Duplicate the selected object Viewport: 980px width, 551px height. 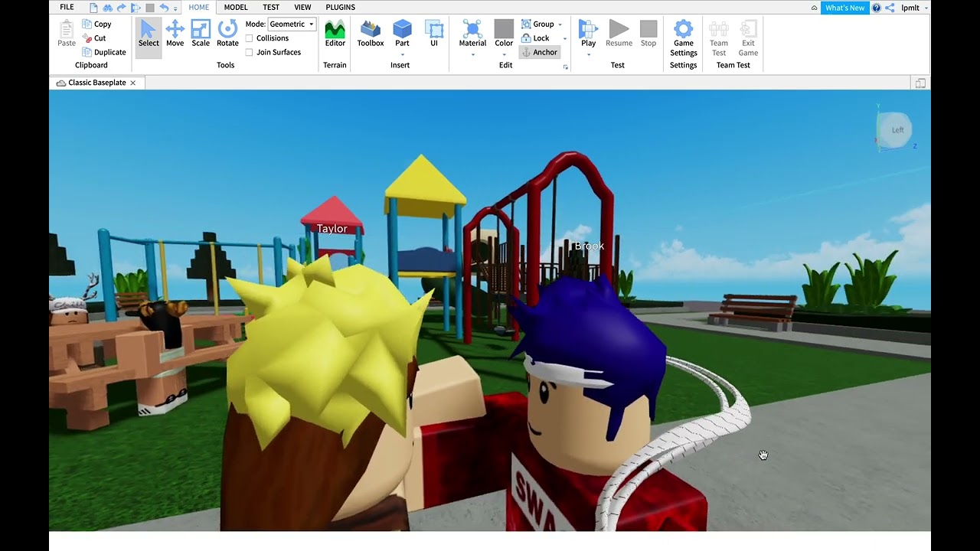point(103,52)
